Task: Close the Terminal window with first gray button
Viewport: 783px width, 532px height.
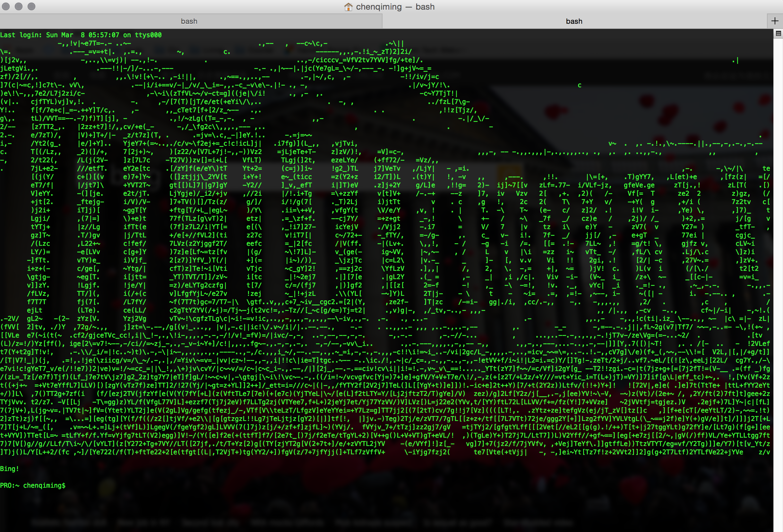Action: (6, 6)
